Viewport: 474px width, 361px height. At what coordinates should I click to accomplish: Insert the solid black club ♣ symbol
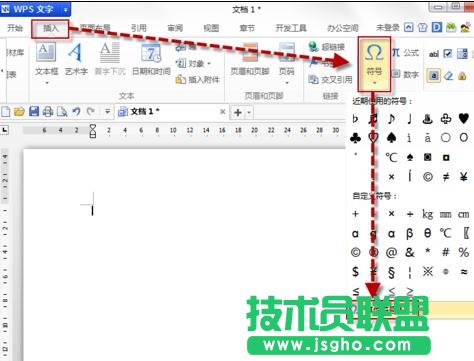tap(356, 138)
